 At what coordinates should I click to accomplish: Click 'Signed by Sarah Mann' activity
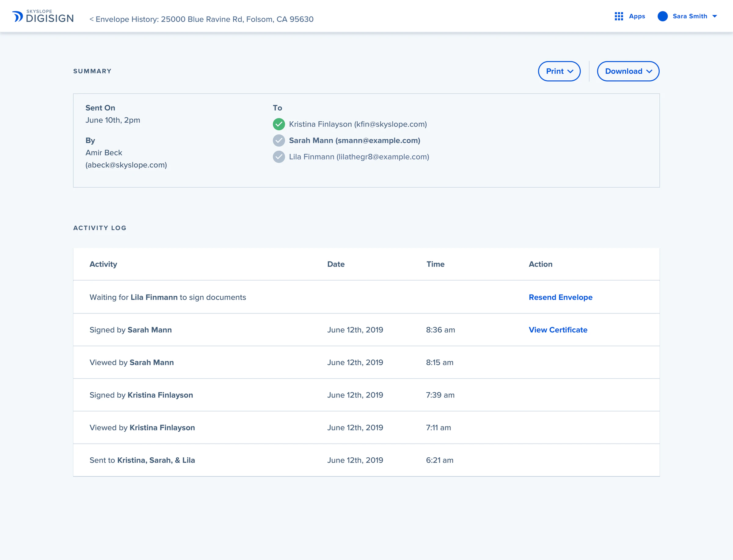pos(131,330)
